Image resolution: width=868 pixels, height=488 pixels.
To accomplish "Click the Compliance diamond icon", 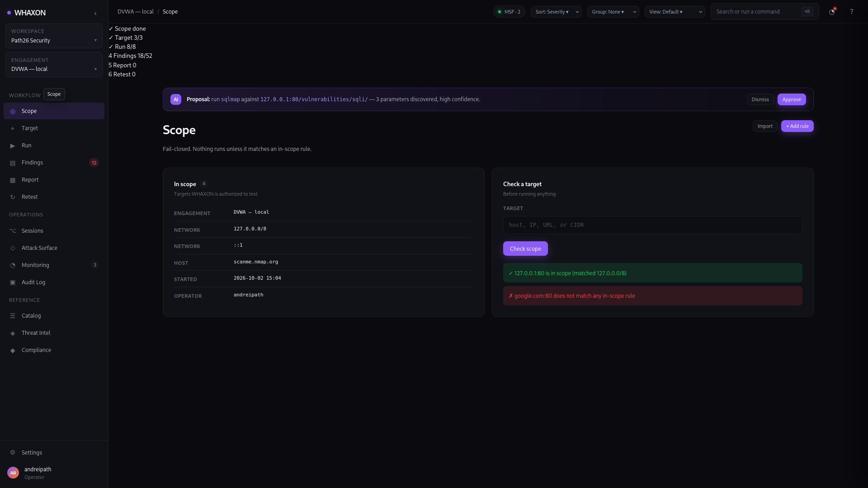I will click(x=13, y=350).
